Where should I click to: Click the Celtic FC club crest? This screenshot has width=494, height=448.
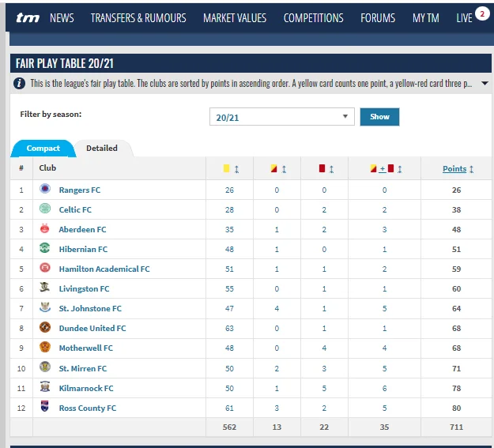[x=45, y=209]
